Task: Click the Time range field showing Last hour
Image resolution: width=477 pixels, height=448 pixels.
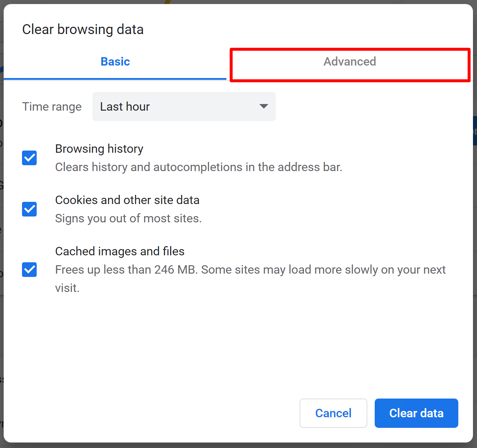Action: click(x=183, y=107)
